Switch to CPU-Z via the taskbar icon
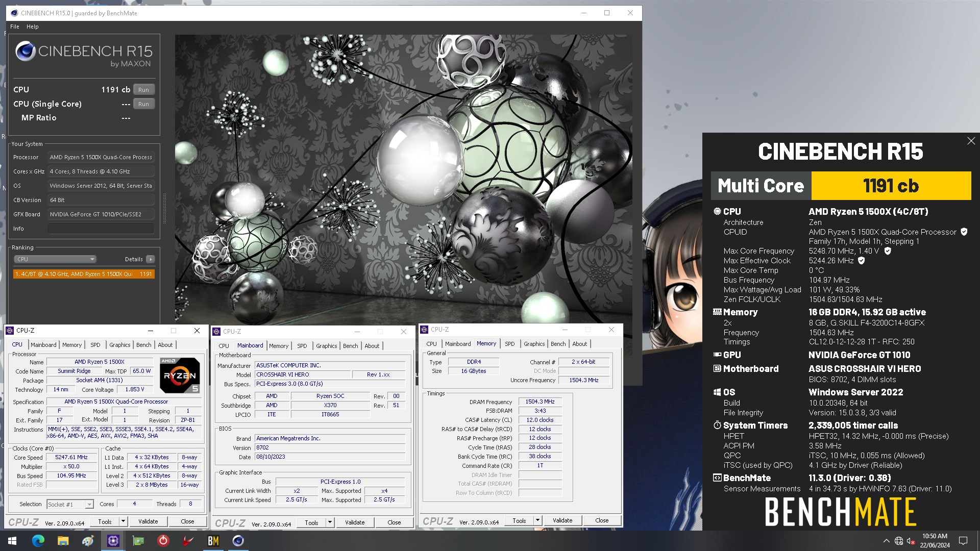Image resolution: width=980 pixels, height=551 pixels. click(113, 541)
